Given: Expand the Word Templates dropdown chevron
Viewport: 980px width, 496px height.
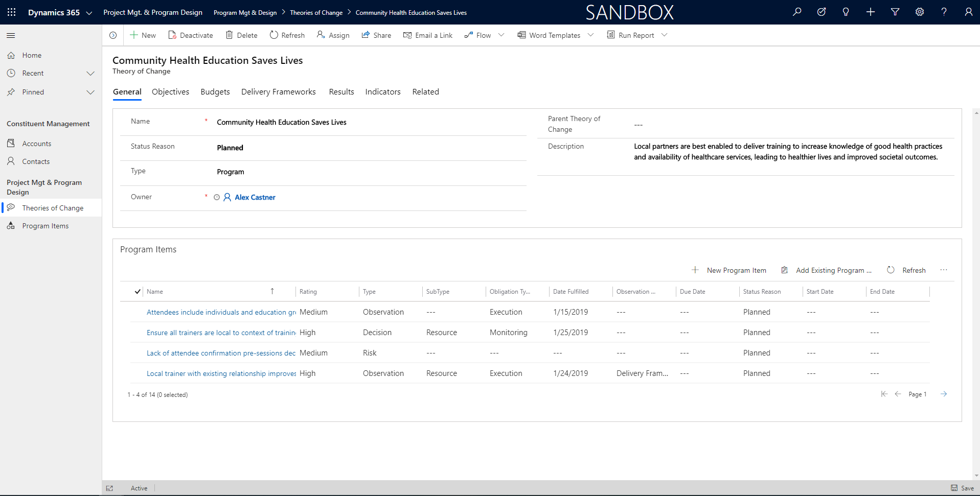Looking at the screenshot, I should 591,35.
